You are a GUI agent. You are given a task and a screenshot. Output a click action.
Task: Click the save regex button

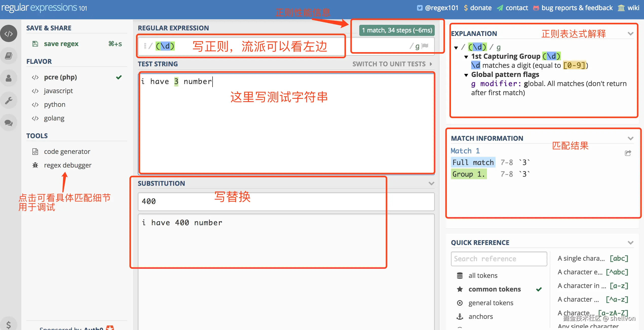(x=61, y=44)
